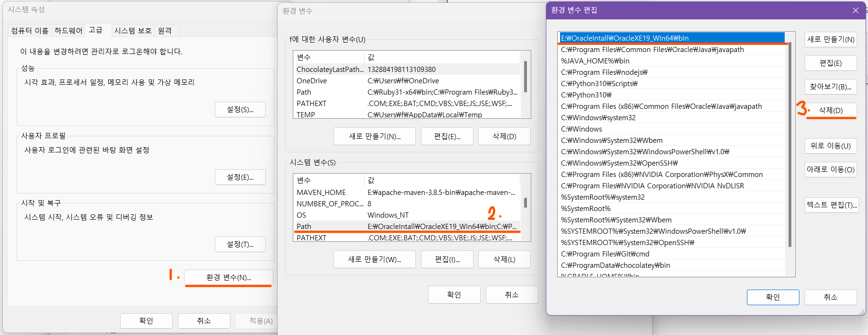Click 편집(E) in path edit dialog

(x=831, y=63)
